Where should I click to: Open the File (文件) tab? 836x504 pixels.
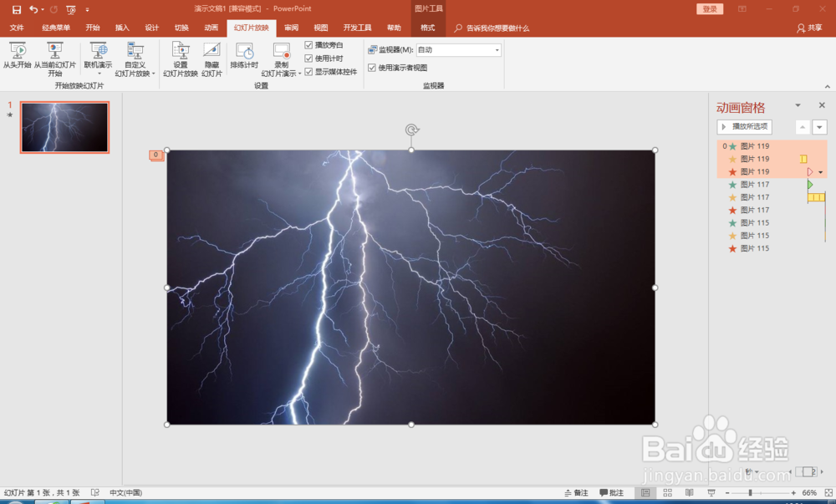click(17, 28)
